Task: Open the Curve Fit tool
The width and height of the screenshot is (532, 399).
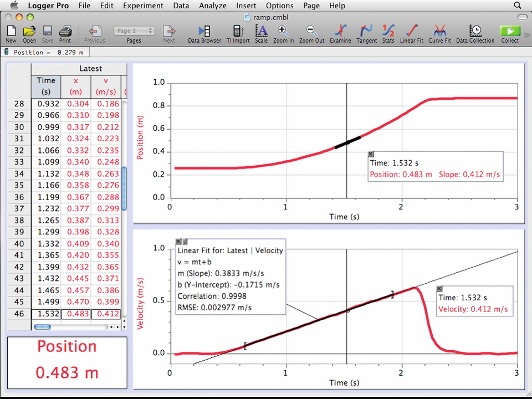Action: 439,31
